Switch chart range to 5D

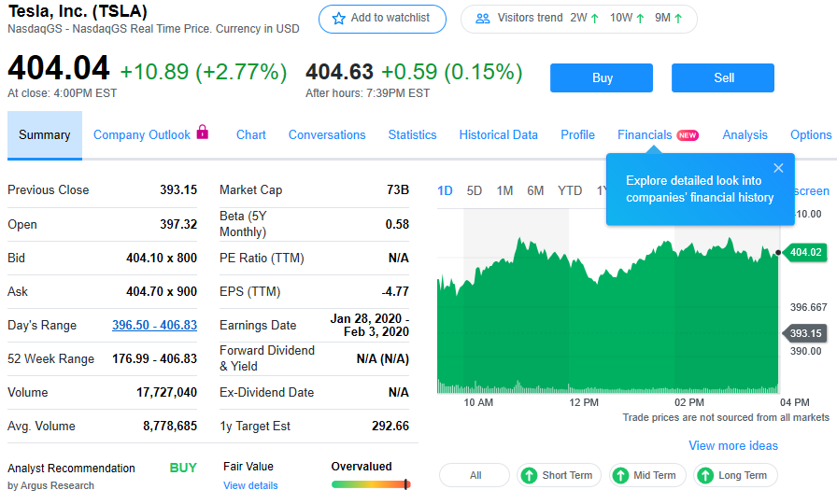tap(475, 190)
